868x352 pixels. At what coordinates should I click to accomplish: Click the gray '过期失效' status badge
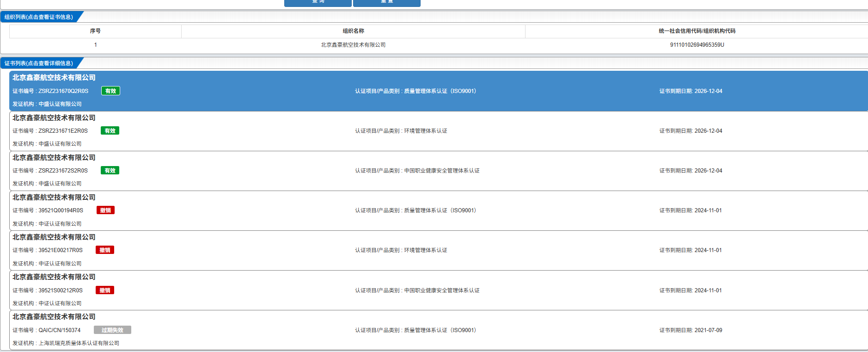112,330
